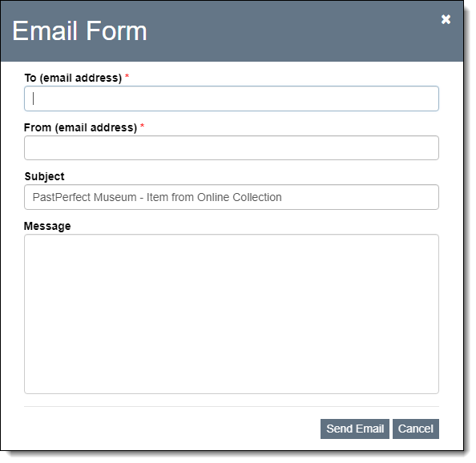Close the Email Form dialog with X
The image size is (476, 463).
[x=446, y=19]
